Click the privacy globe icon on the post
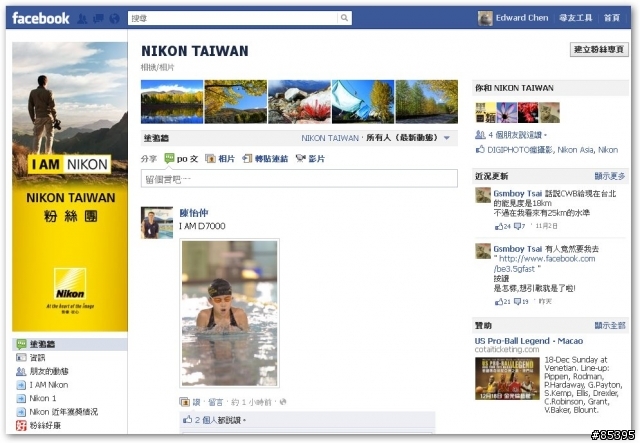Image resolution: width=640 pixels, height=443 pixels. point(283,402)
